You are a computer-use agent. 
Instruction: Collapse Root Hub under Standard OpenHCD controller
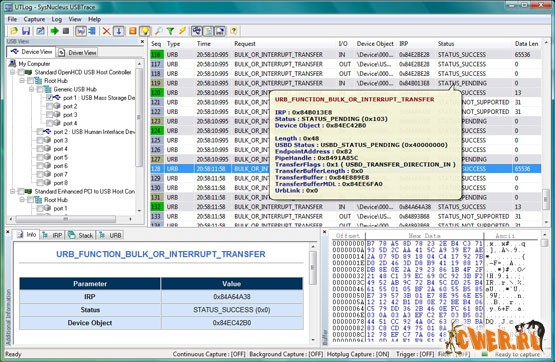22,81
